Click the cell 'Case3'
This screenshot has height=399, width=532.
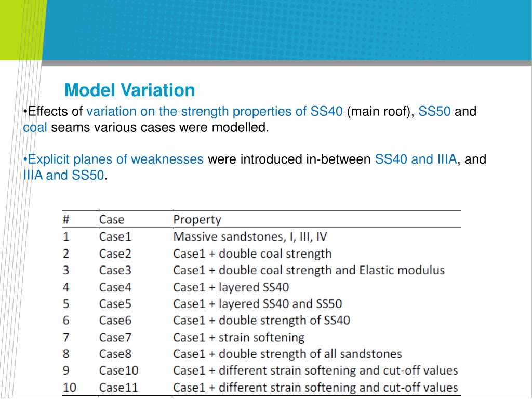tap(115, 270)
